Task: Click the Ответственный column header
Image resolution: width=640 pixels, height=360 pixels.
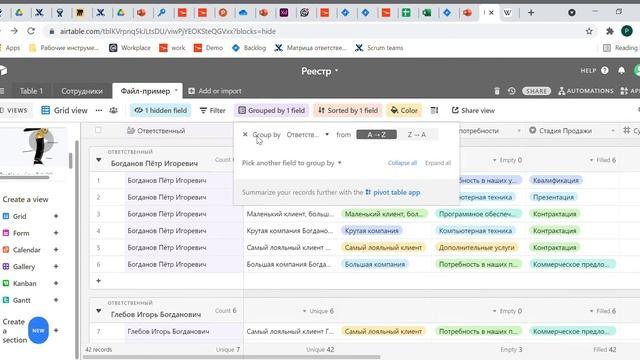Action: (x=161, y=131)
